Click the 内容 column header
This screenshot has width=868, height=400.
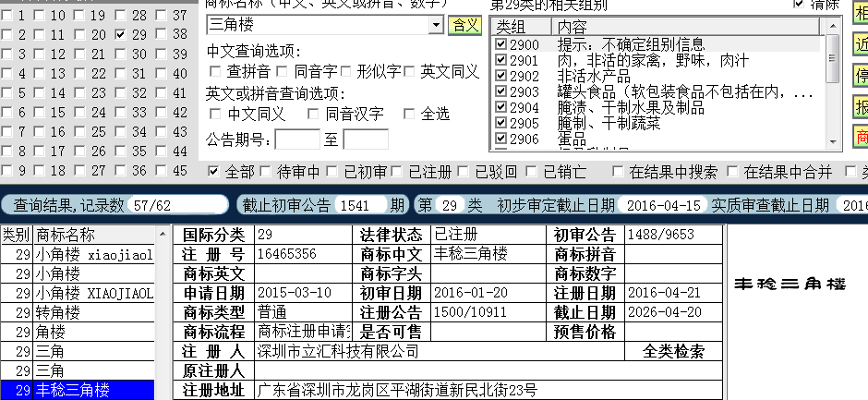685,27
